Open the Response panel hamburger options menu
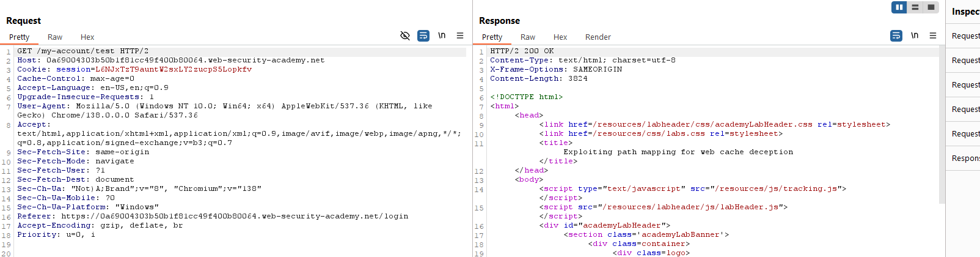This screenshot has height=257, width=980. click(933, 35)
